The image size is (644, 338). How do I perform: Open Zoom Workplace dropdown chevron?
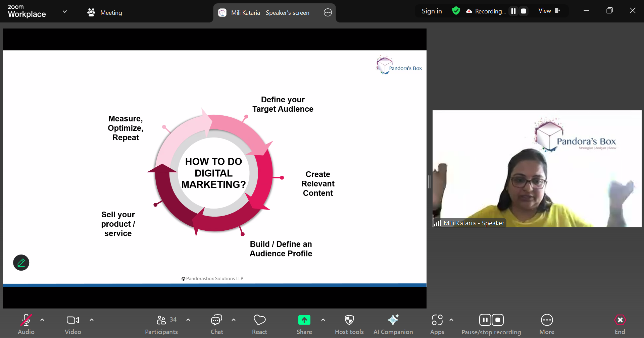pos(65,12)
